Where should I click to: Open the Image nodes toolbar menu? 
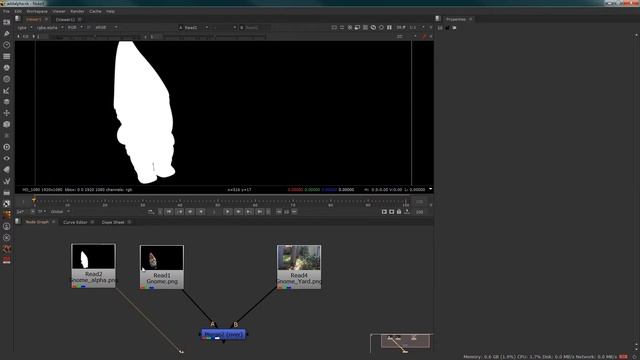tap(7, 22)
